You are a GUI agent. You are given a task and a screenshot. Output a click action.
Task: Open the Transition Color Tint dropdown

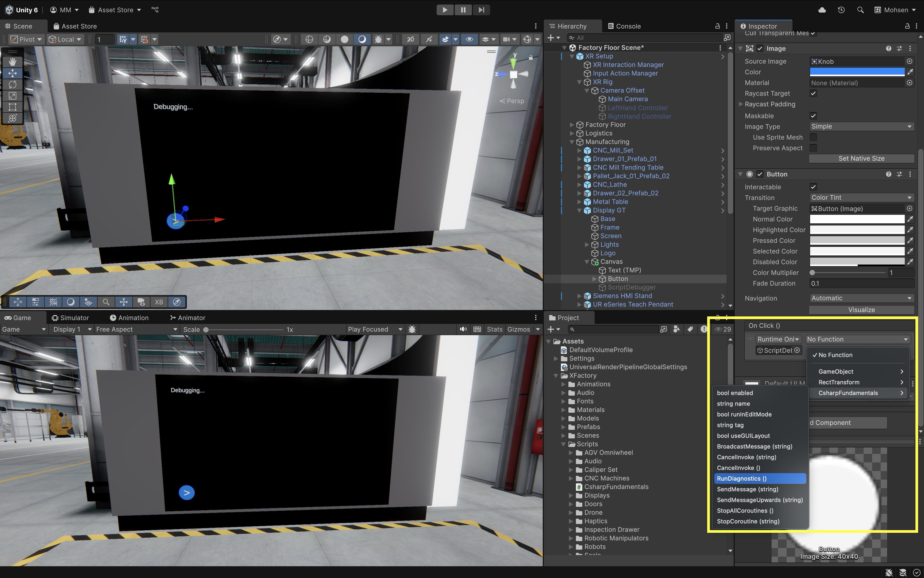point(861,198)
